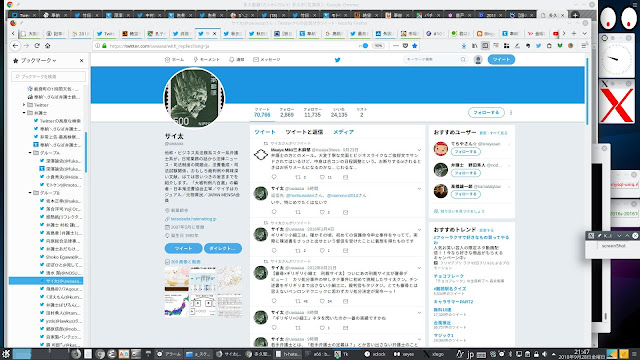The image size is (640, 360).
Task: Click ダイレクト message button under profile bio
Action: coord(223,248)
